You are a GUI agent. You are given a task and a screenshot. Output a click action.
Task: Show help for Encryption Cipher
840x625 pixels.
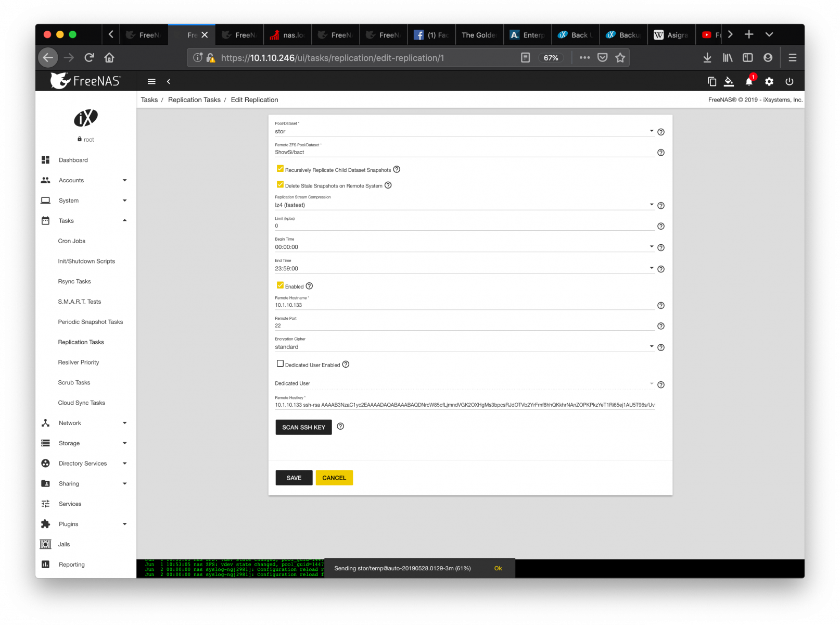661,347
